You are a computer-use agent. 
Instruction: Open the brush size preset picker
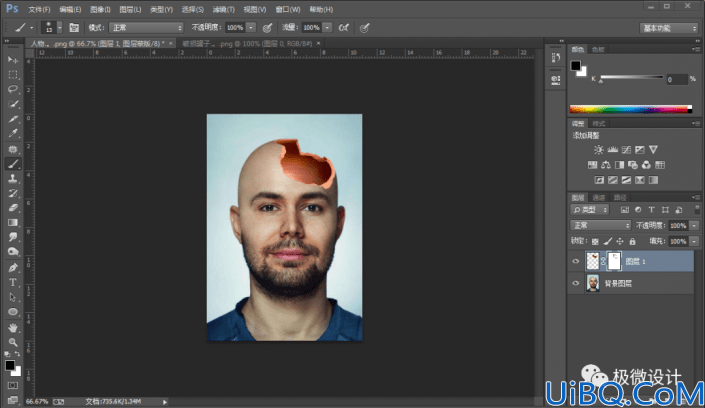point(59,28)
